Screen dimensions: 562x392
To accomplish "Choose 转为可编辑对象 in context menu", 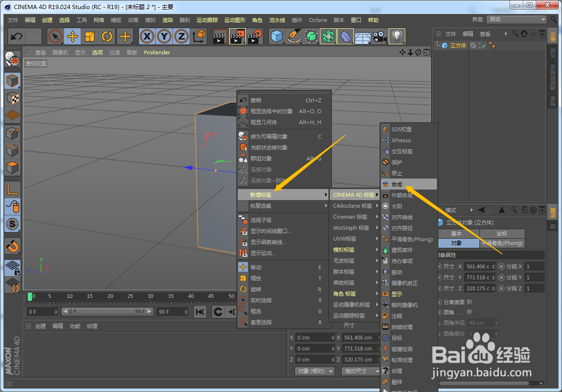I will 284,137.
